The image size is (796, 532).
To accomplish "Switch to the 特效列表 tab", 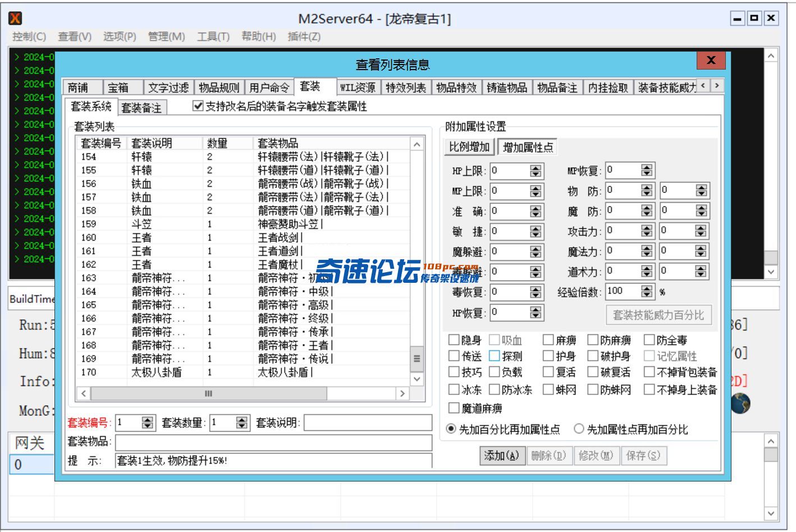I will coord(406,88).
